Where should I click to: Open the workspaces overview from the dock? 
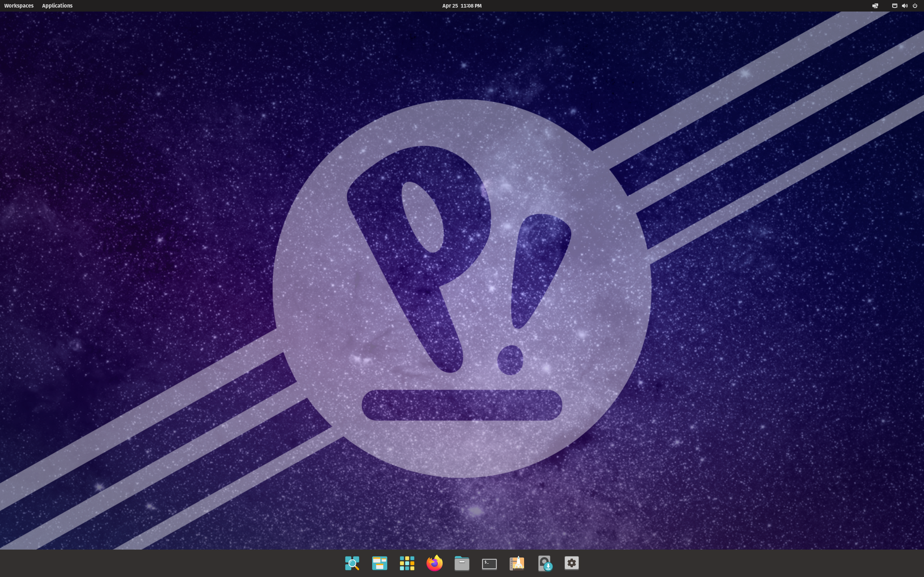(x=380, y=563)
